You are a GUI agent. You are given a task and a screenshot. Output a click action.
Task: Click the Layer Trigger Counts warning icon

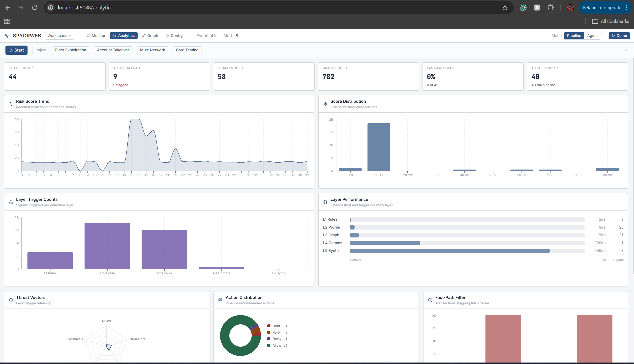(11, 202)
